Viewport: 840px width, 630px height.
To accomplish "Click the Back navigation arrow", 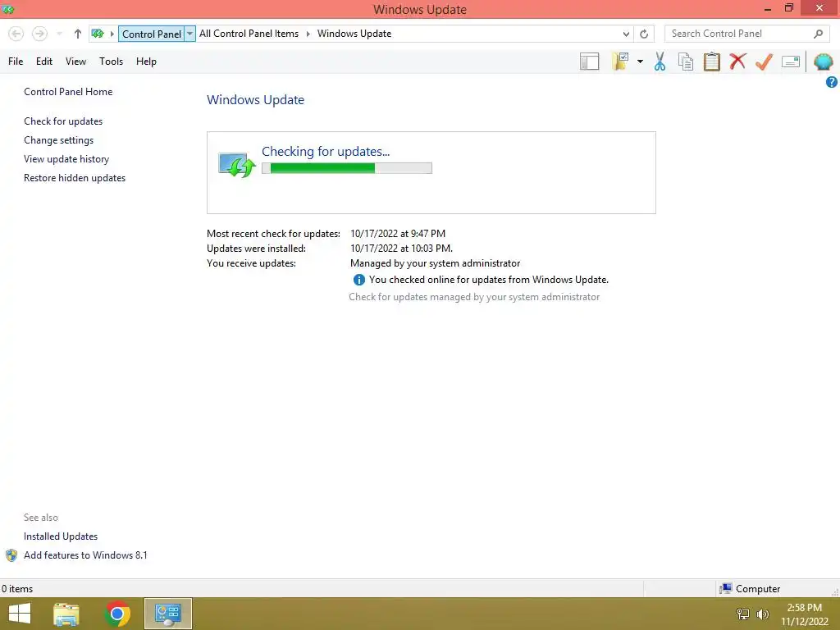I will pyautogui.click(x=16, y=34).
